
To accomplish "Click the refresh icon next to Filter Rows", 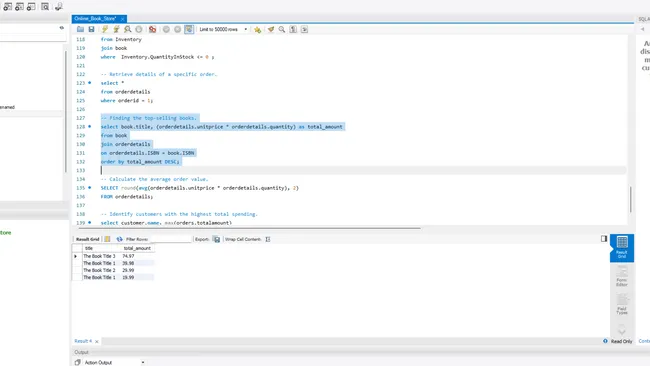I will 119,239.
